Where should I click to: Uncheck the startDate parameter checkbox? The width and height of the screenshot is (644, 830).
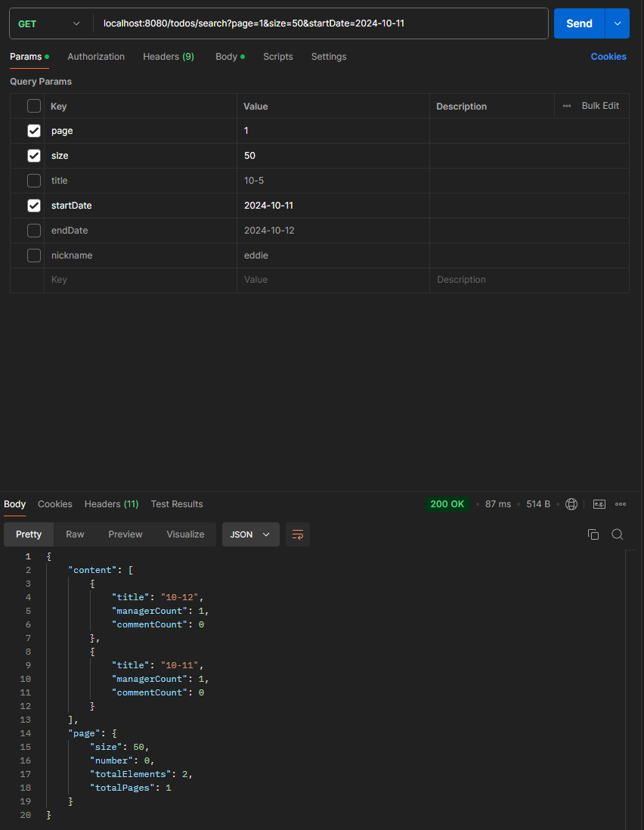(x=34, y=206)
